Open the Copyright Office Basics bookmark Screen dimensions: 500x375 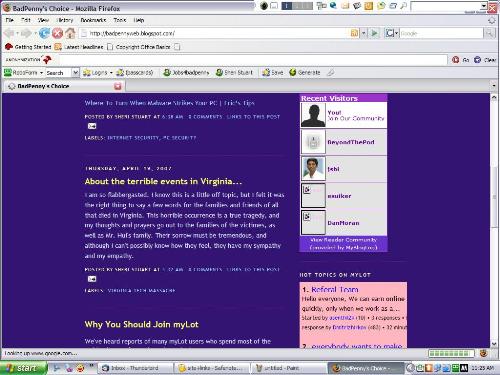coord(139,47)
